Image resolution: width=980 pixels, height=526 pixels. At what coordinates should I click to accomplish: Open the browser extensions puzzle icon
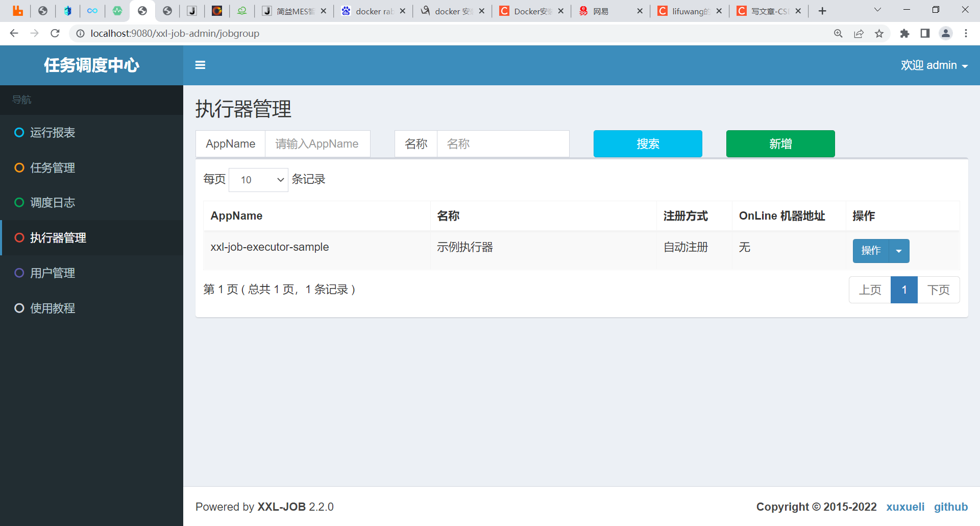[904, 33]
